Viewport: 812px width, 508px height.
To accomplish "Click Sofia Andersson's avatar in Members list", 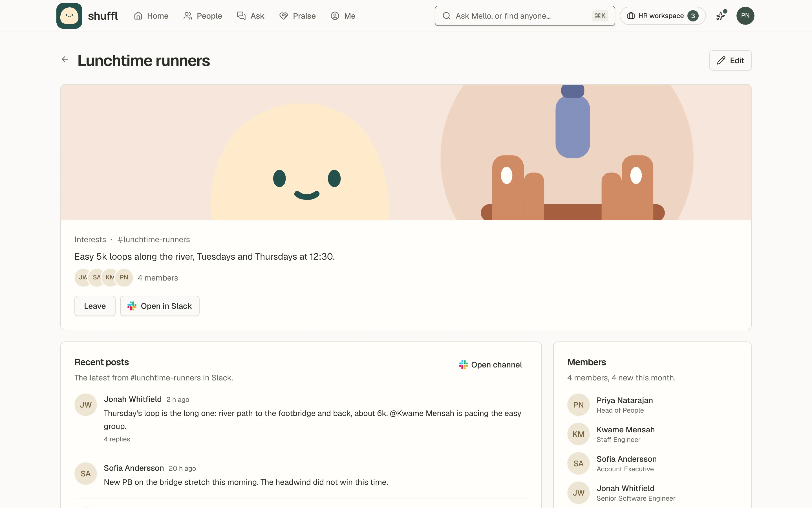I will click(x=579, y=463).
